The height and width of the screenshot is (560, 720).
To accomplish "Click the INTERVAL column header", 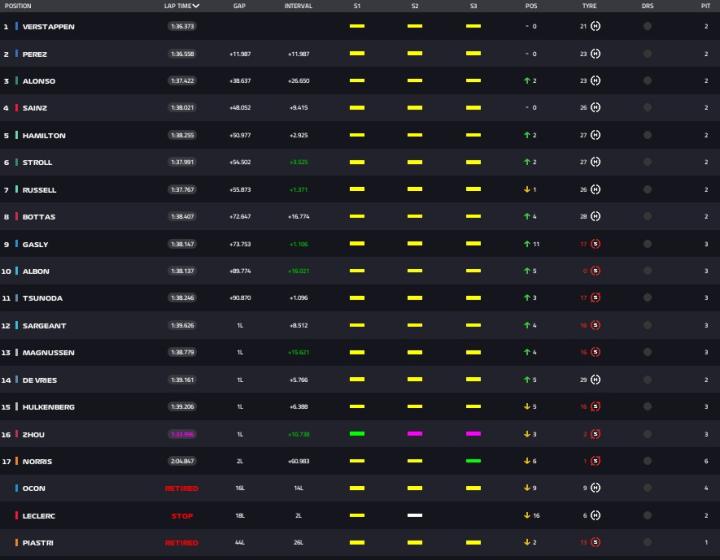I will tap(299, 6).
